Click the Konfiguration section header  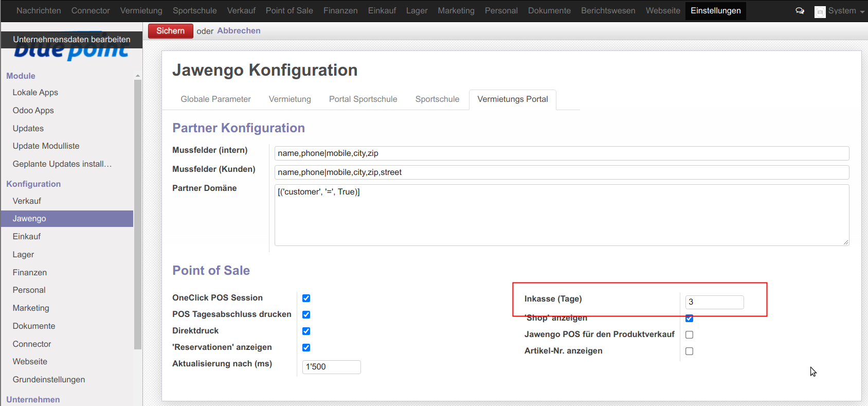(x=33, y=184)
